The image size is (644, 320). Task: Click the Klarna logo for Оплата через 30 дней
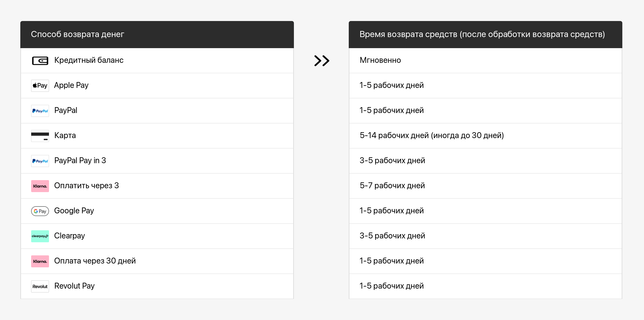coord(40,261)
